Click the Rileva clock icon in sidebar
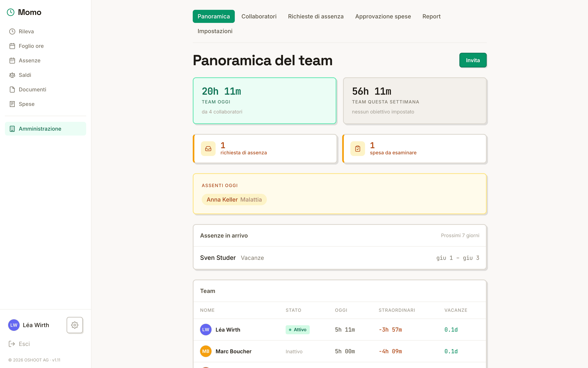The width and height of the screenshot is (588, 368). [x=12, y=31]
